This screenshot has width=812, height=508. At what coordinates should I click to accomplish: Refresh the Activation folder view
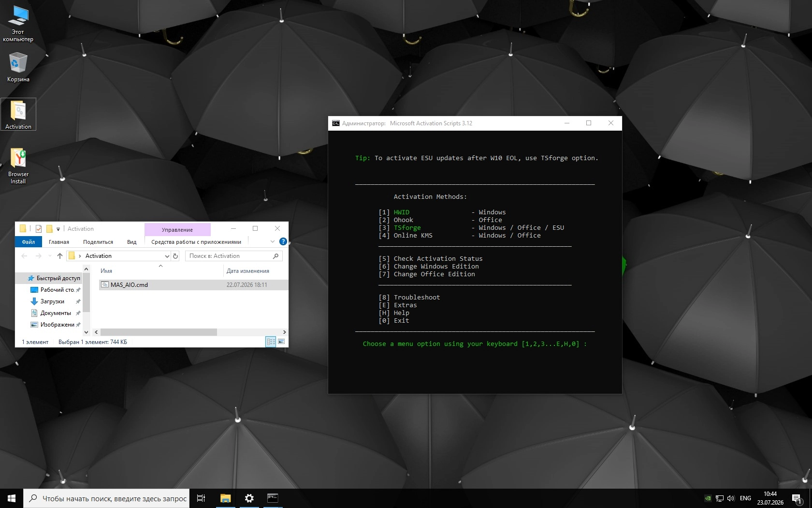(175, 256)
